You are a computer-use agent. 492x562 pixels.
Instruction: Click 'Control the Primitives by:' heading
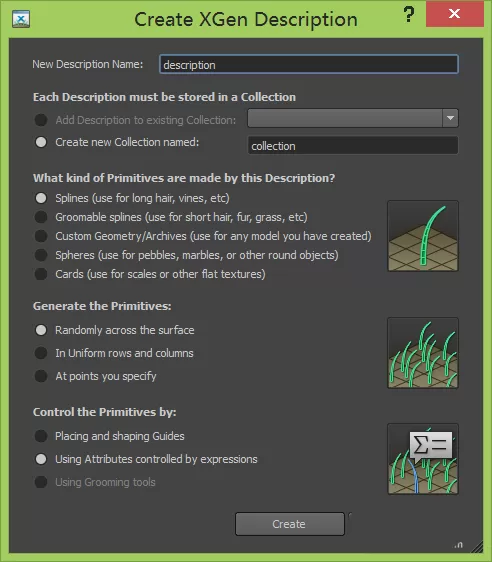coord(105,412)
